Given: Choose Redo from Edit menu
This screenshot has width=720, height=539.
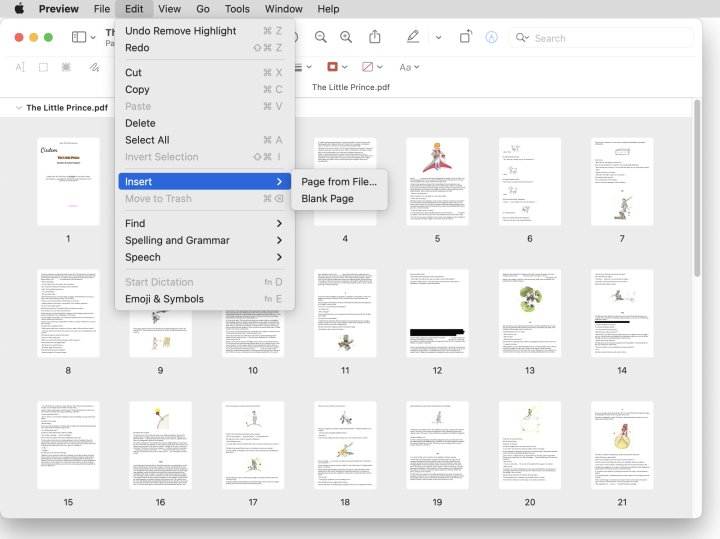Looking at the screenshot, I should coord(204,48).
